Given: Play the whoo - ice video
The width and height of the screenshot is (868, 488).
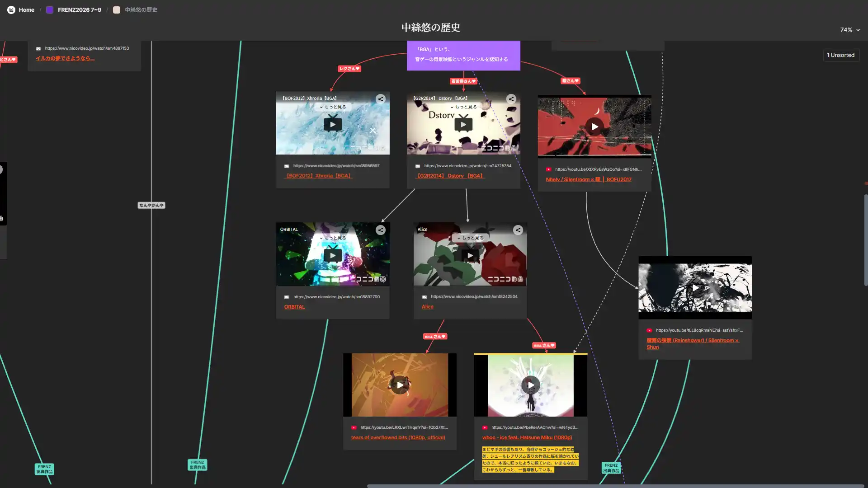Looking at the screenshot, I should click(531, 385).
